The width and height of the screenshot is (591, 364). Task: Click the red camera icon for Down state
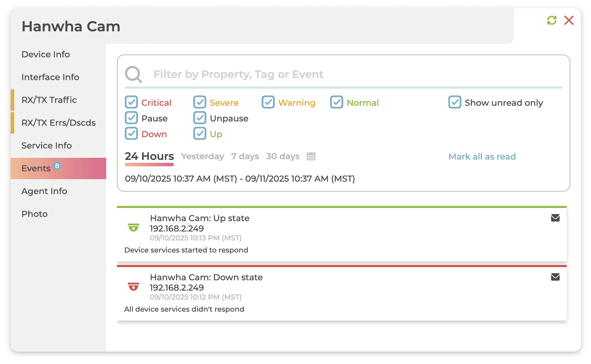point(133,286)
